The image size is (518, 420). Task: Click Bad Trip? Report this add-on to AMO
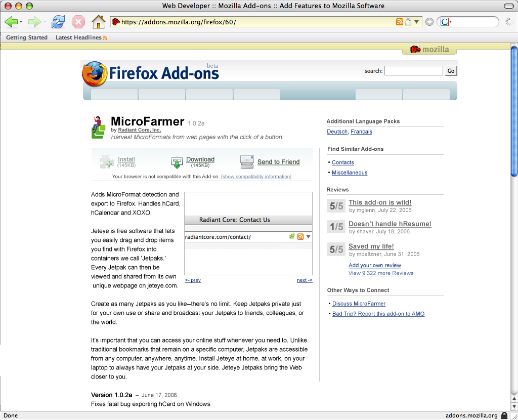point(378,314)
